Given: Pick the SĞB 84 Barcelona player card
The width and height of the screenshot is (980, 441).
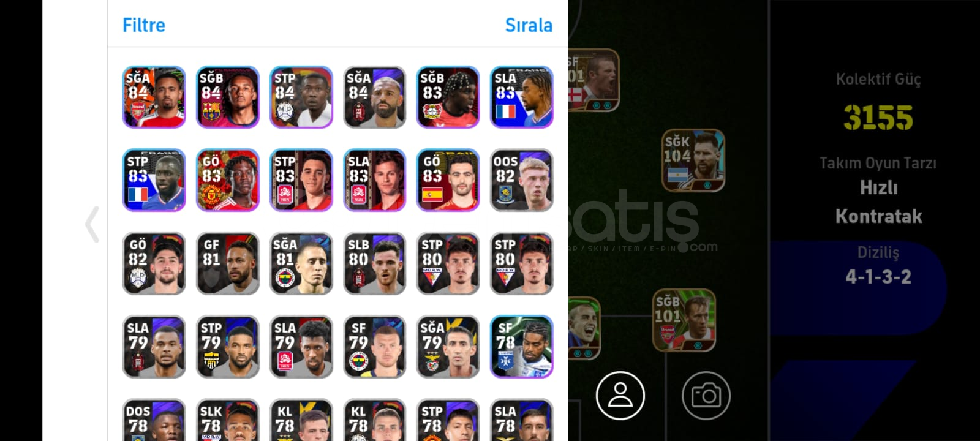Looking at the screenshot, I should [227, 97].
